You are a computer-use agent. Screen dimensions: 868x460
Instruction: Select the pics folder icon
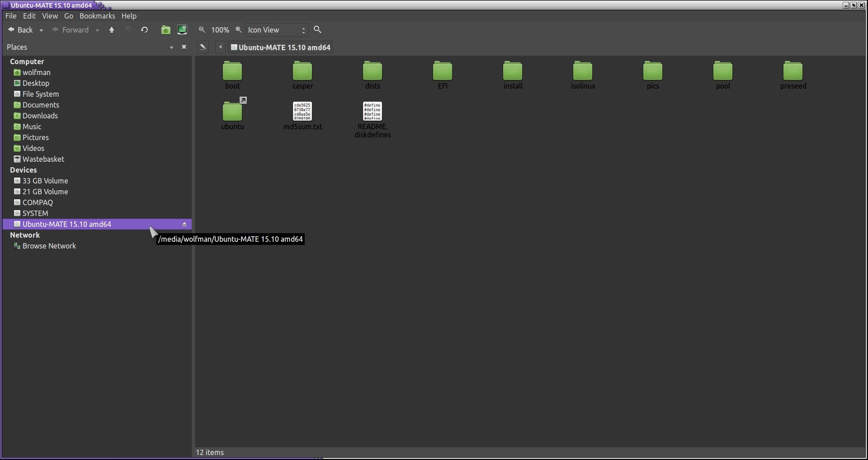click(653, 71)
